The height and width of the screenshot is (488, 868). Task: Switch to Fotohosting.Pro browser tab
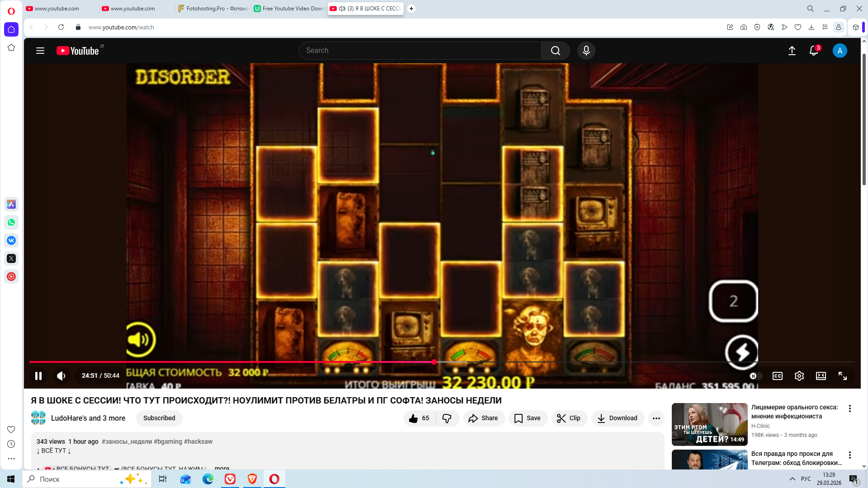[213, 9]
